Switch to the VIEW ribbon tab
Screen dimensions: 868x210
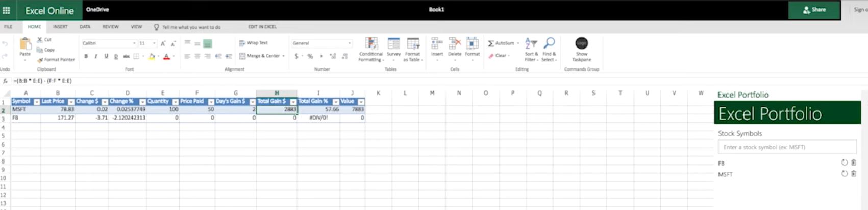pyautogui.click(x=136, y=27)
